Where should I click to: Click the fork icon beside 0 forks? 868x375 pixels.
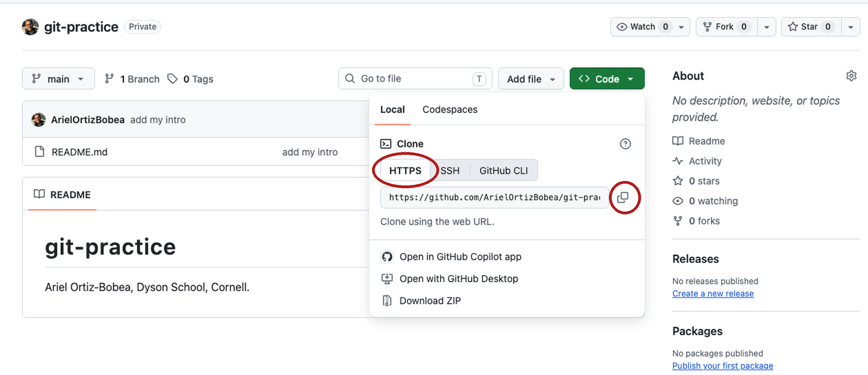pos(678,221)
